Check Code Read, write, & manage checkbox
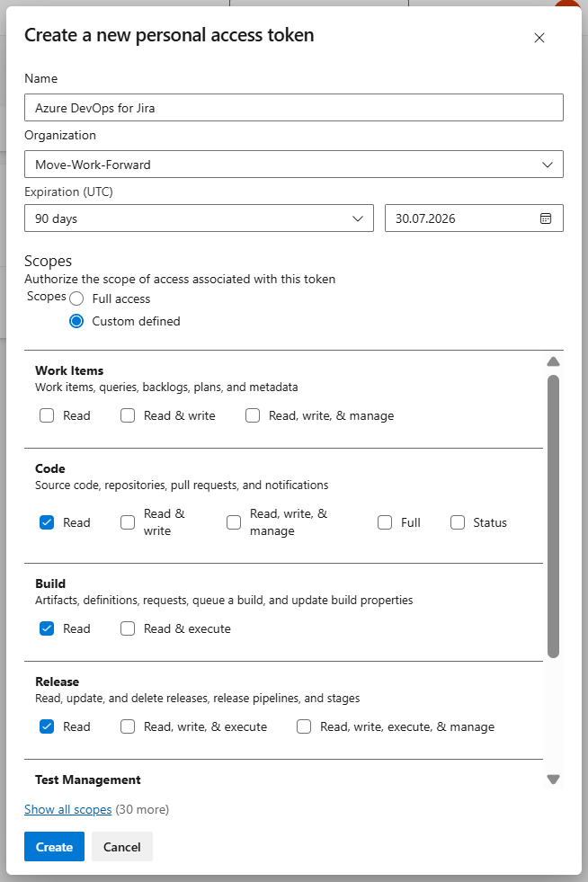Image resolution: width=588 pixels, height=882 pixels. 234,522
